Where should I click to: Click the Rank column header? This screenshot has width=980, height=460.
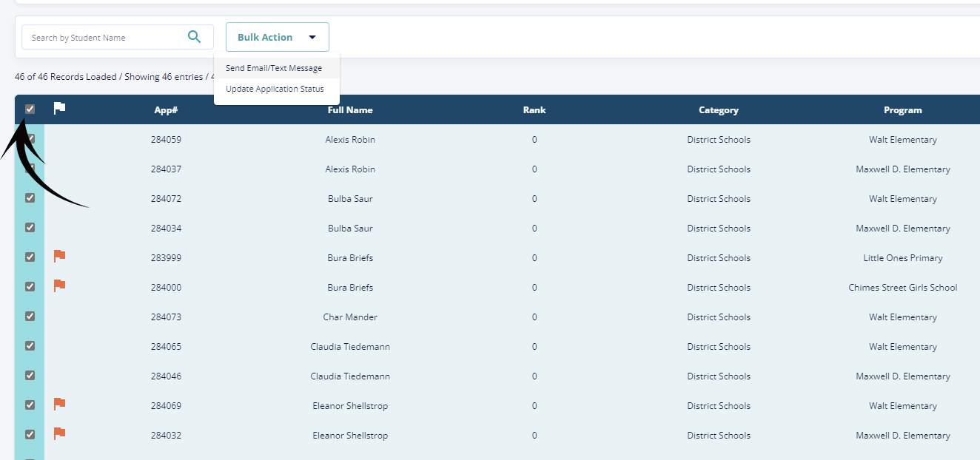click(534, 110)
